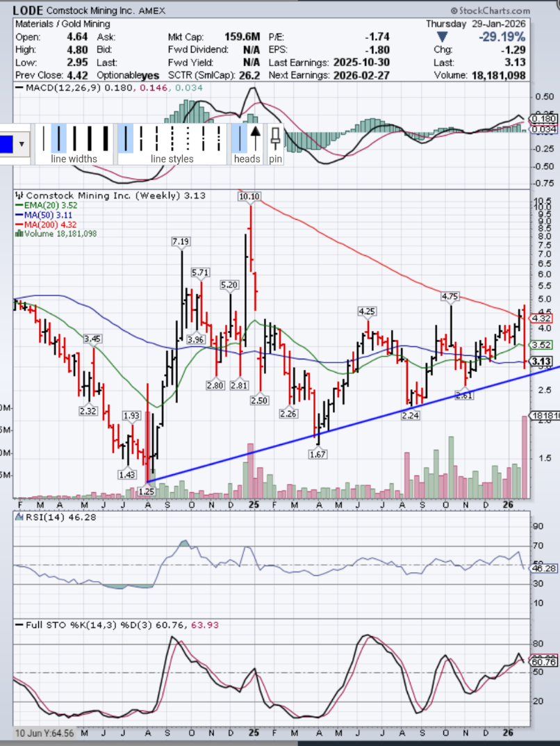Choose the third line style with medium dashes

click(x=157, y=138)
